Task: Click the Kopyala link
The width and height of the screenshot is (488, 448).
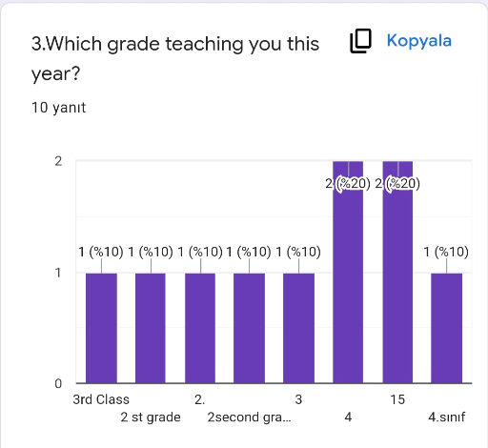Action: (x=419, y=41)
